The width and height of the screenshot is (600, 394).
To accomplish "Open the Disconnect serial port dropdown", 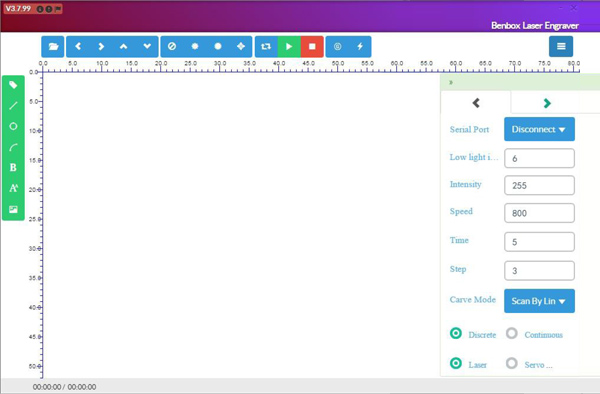I will tap(539, 129).
